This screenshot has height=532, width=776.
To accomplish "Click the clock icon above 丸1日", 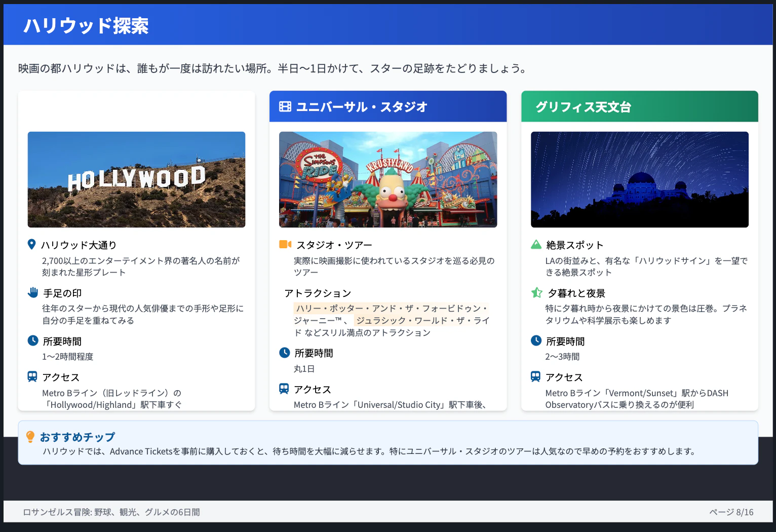I will click(x=285, y=353).
